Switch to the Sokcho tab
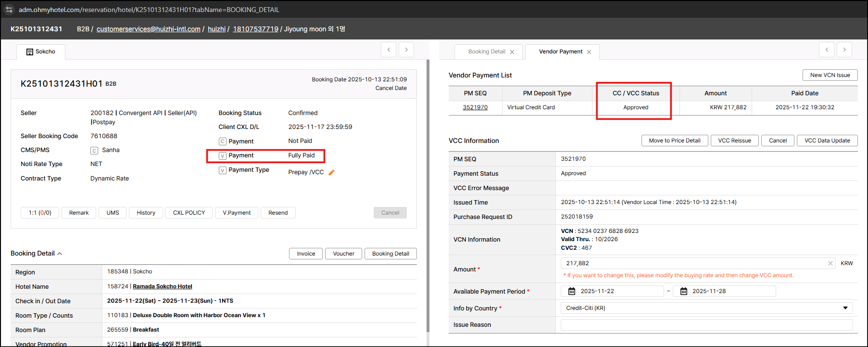Image resolution: width=868 pixels, height=347 pixels. click(41, 52)
